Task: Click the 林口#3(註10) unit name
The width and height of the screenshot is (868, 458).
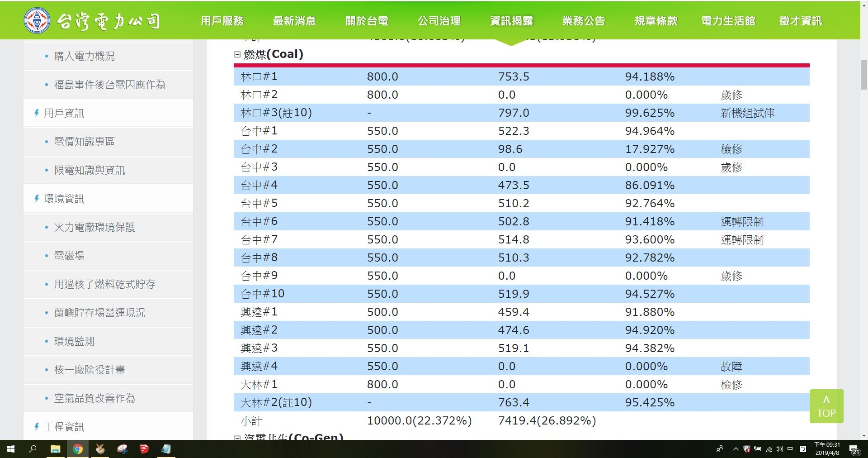Action: [276, 113]
